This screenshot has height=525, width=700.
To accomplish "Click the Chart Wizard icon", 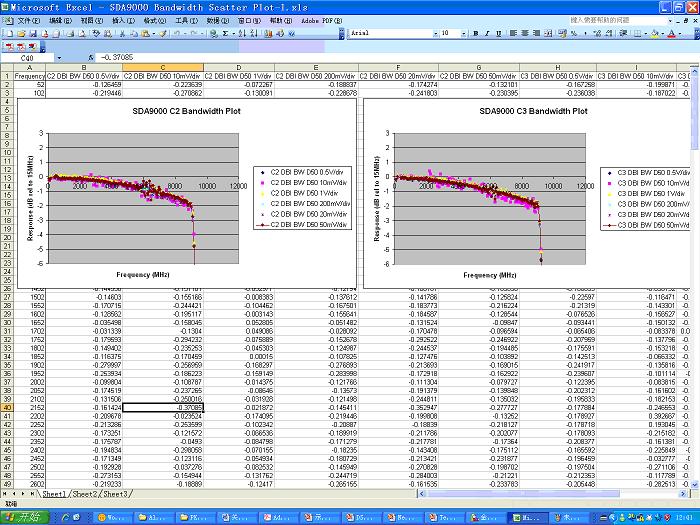I will [x=267, y=33].
